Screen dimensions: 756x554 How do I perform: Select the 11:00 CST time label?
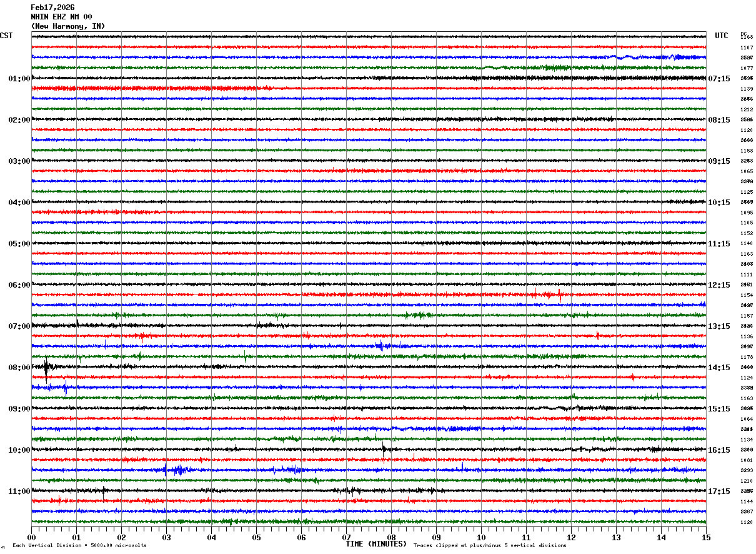(19, 491)
